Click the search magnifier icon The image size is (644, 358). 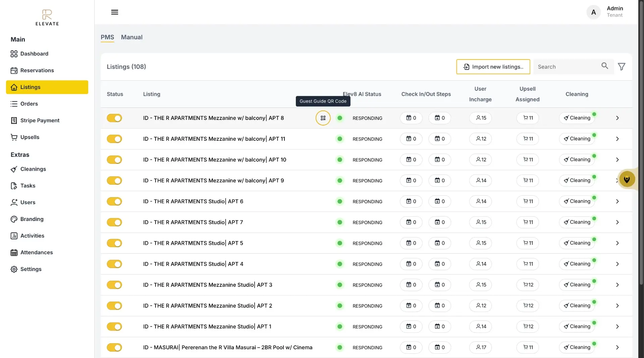coord(605,66)
